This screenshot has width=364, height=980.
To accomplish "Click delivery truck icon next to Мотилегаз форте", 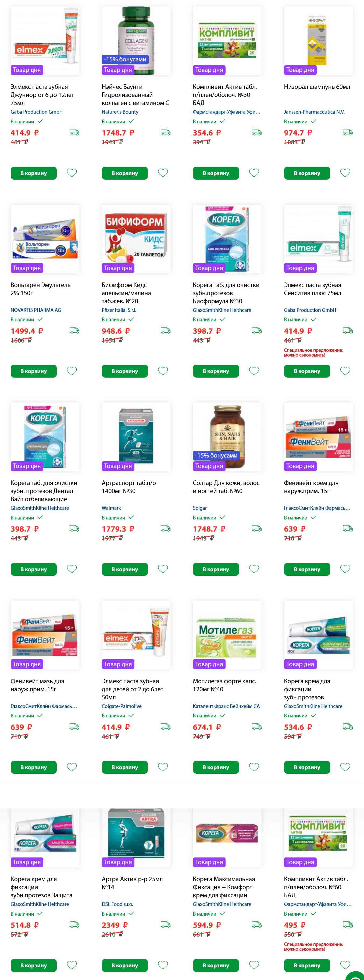I will tap(257, 727).
